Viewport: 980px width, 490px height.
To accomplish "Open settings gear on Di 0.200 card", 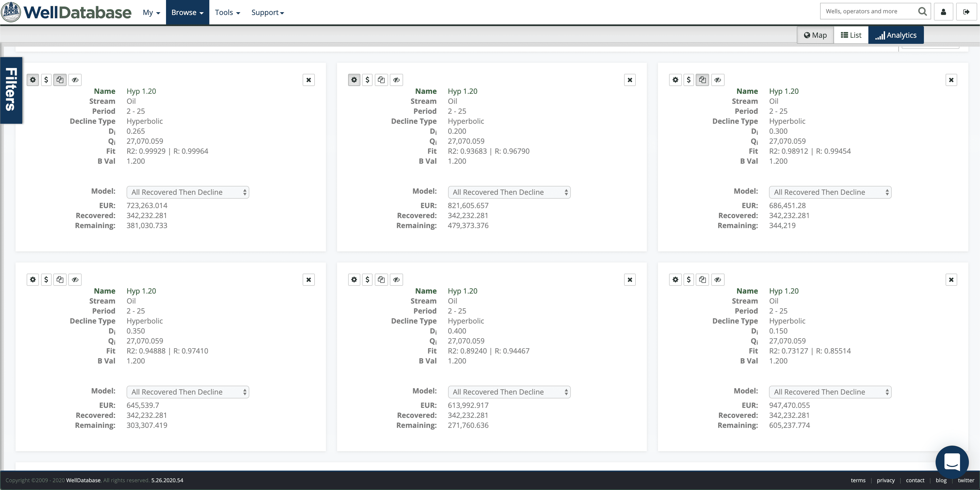I will (354, 80).
